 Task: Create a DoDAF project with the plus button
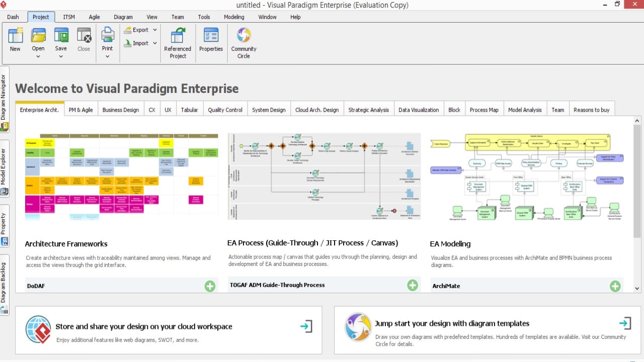click(x=210, y=286)
